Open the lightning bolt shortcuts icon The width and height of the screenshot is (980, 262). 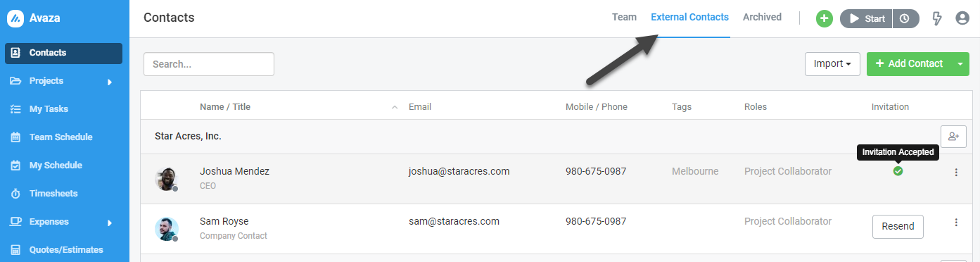936,19
